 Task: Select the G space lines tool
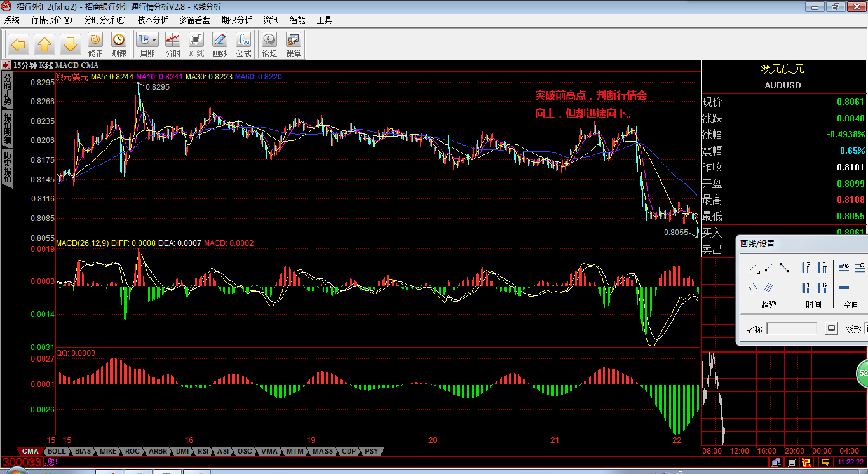(860, 267)
